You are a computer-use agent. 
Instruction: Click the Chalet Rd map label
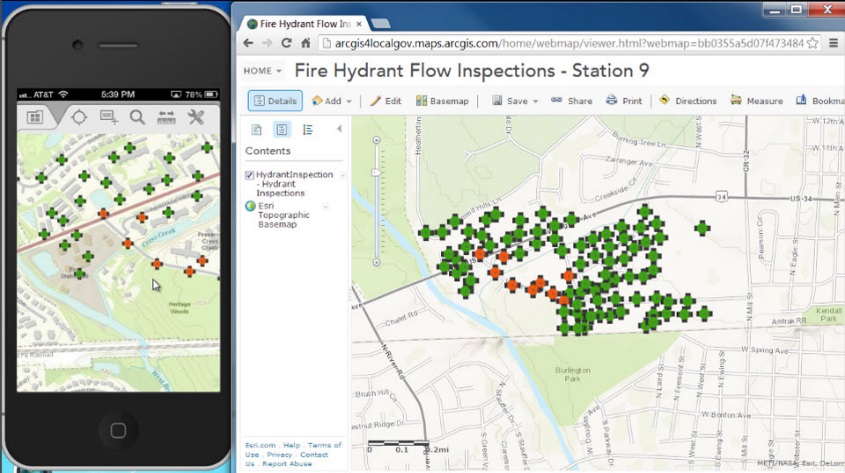pyautogui.click(x=401, y=319)
